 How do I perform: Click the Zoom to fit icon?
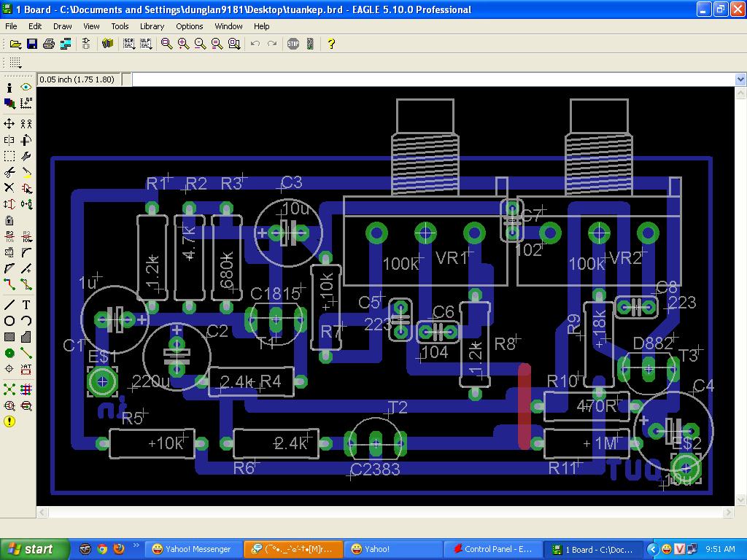167,44
